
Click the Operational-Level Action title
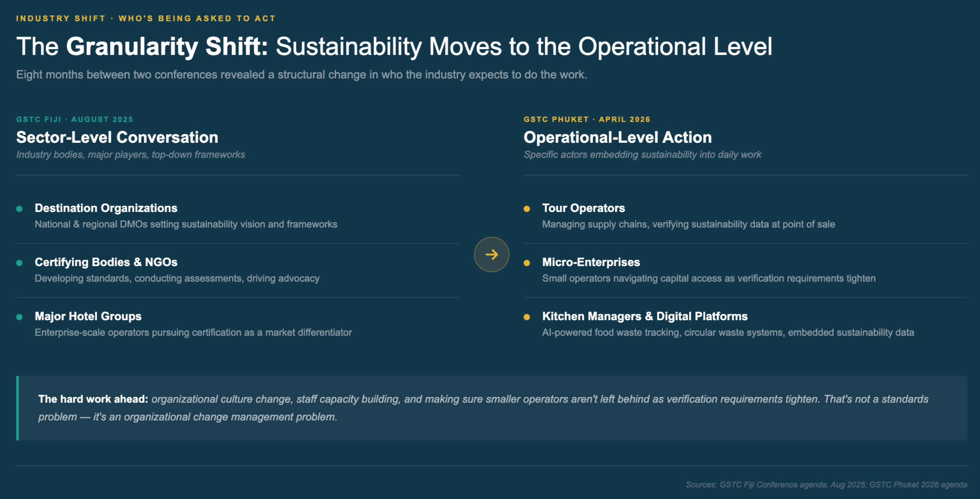pyautogui.click(x=617, y=138)
